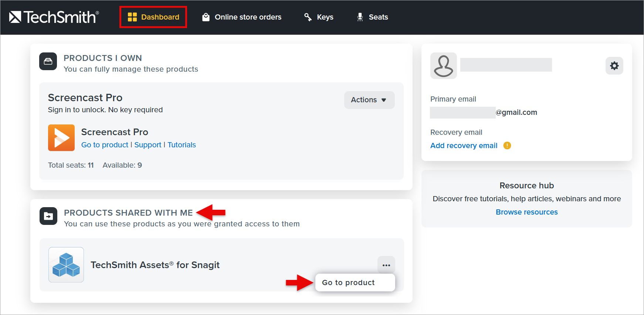Click the 'Total seats: 11' text
Image resolution: width=644 pixels, height=315 pixels.
(71, 165)
